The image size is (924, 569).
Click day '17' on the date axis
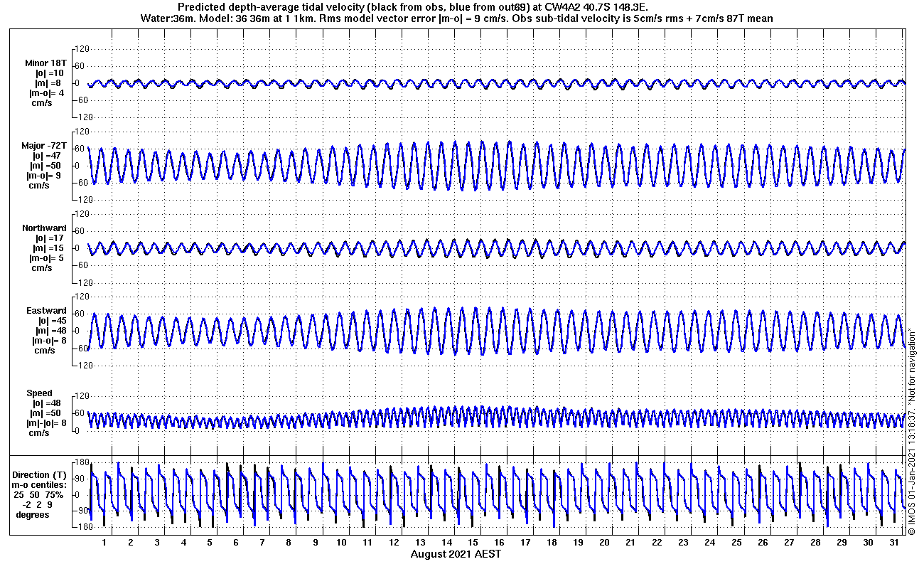pyautogui.click(x=525, y=543)
